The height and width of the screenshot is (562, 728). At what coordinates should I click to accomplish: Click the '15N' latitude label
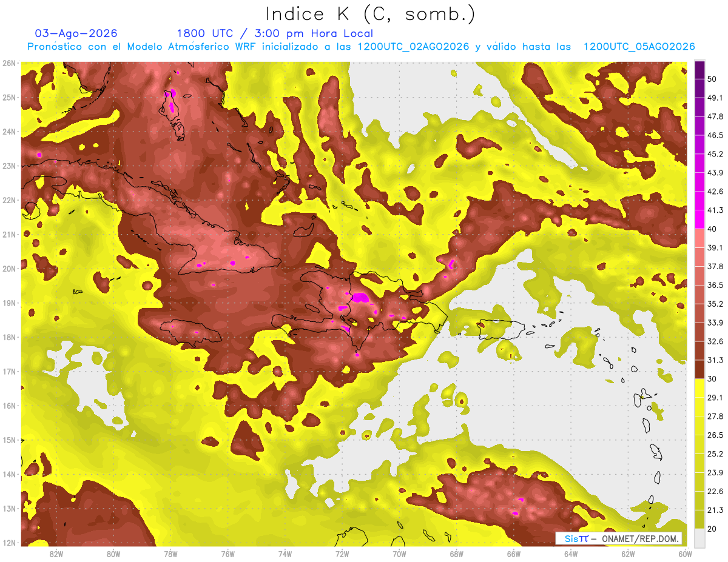tap(9, 440)
